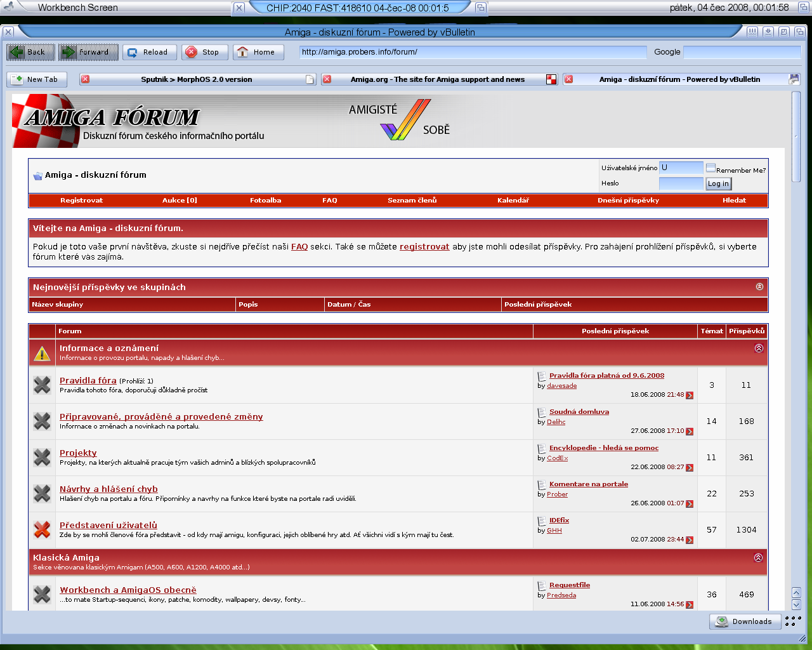Collapse the Informace a oznámení category
Viewport: 812px width, 650px height.
[759, 348]
